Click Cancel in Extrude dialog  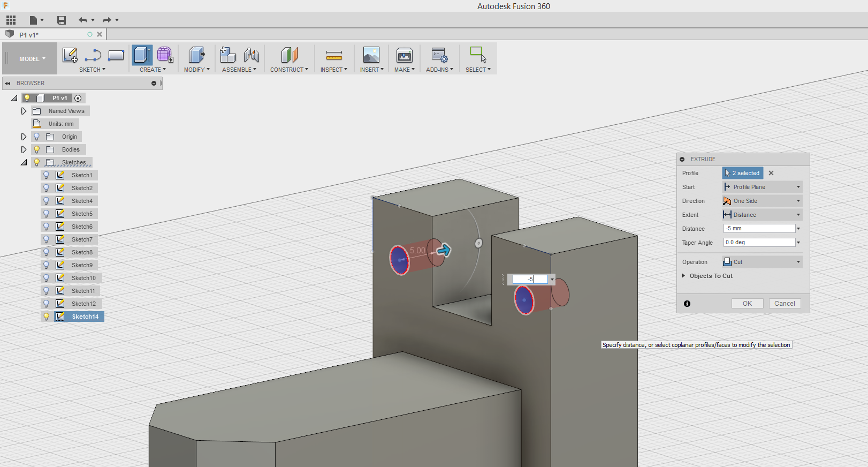785,304
